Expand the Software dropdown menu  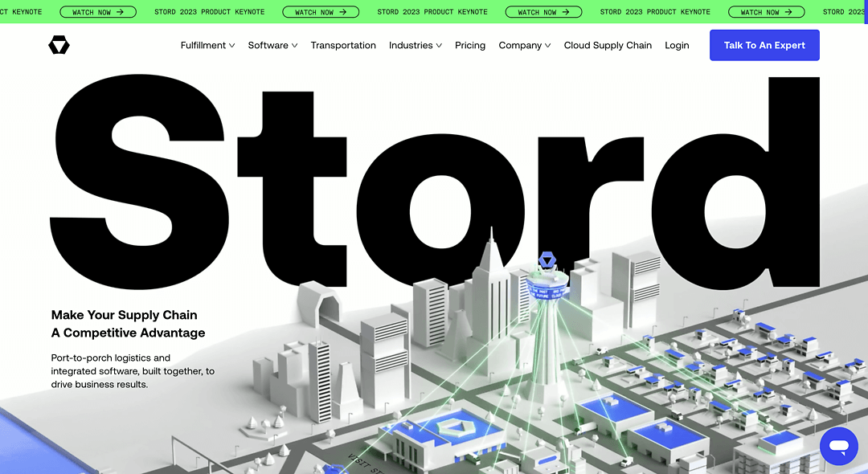pos(273,45)
